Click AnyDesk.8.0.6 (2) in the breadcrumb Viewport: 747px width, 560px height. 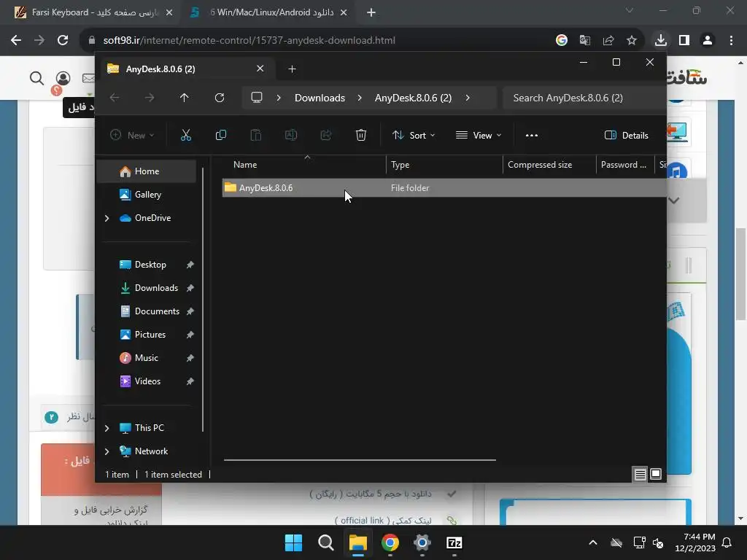tap(413, 98)
